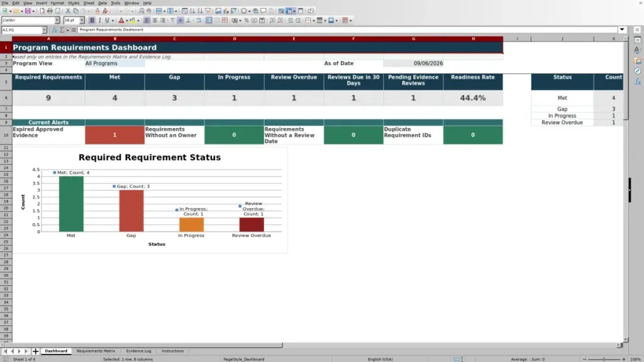The image size is (644, 362).
Task: Toggle Italic formatting
Action: click(x=99, y=20)
